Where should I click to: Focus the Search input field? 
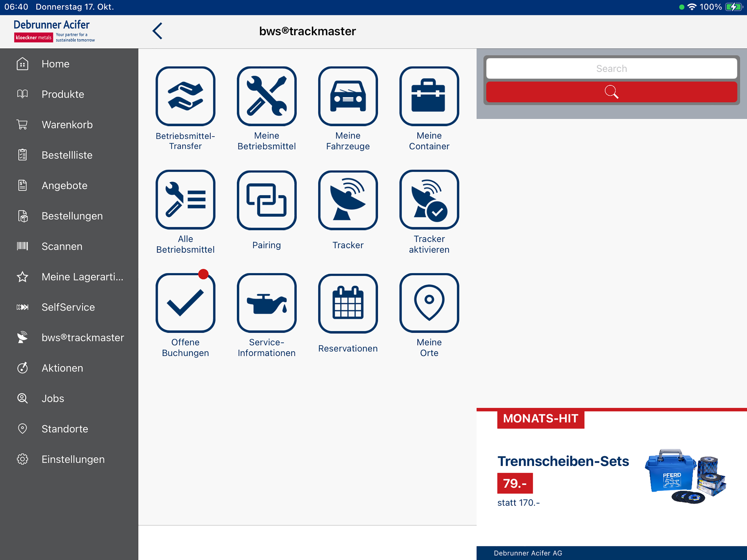[611, 69]
